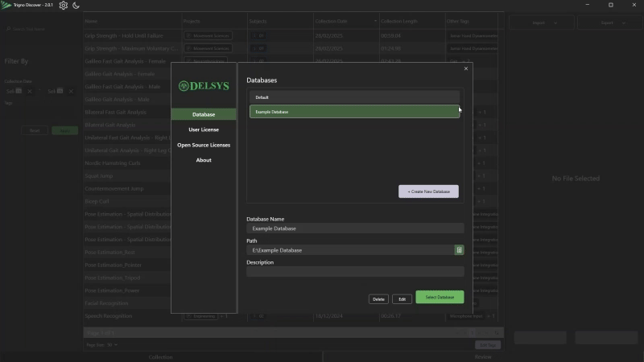
Task: Click the Movement Sciences tag in the first row
Action: click(208, 35)
